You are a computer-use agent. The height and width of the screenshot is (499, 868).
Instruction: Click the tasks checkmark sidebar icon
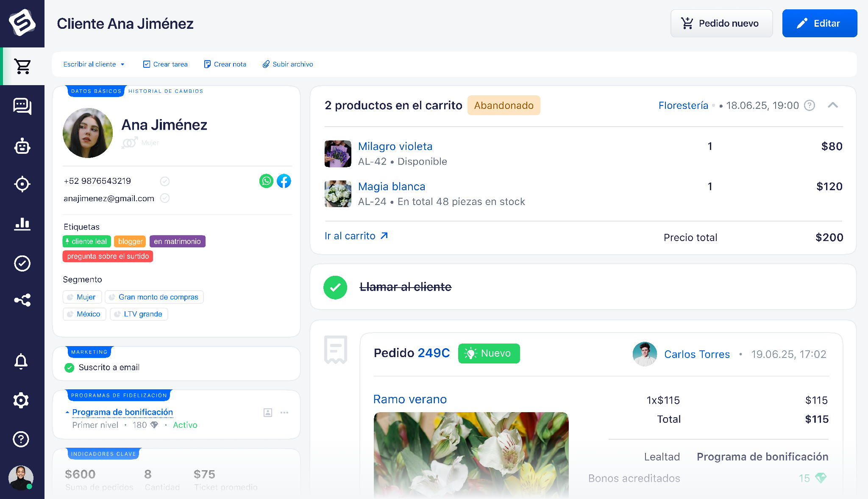pos(22,263)
